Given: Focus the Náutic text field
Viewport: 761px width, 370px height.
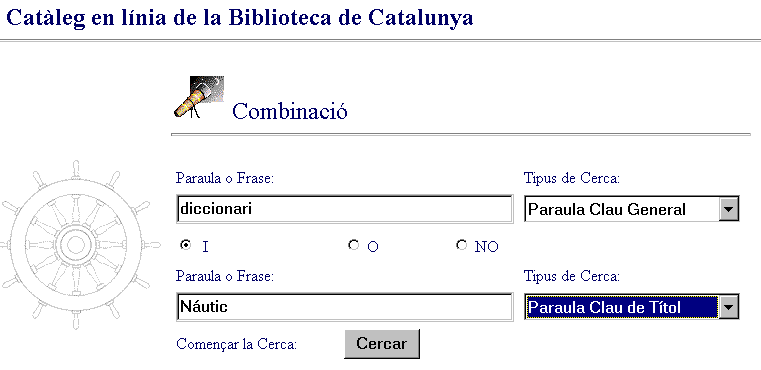Looking at the screenshot, I should click(345, 307).
